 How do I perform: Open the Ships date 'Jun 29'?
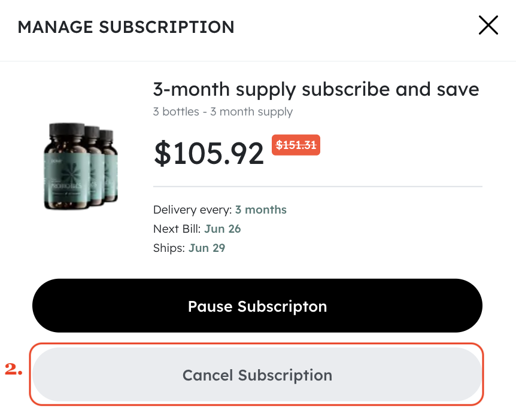[207, 248]
